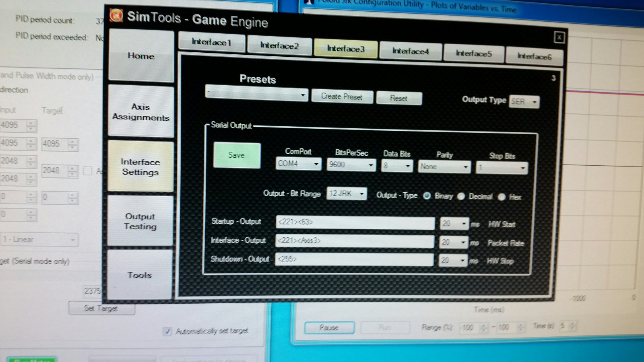The height and width of the screenshot is (362, 644).
Task: Switch to Interface2 tab
Action: tap(279, 45)
